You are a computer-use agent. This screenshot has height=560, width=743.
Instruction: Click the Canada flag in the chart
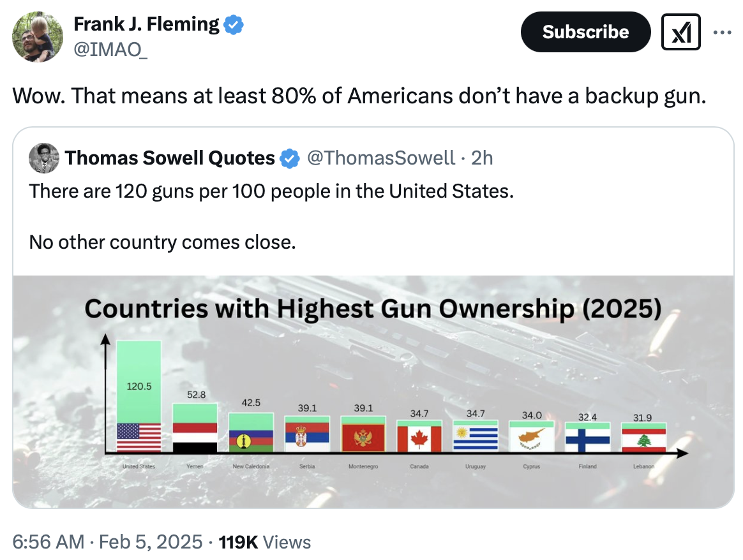419,439
